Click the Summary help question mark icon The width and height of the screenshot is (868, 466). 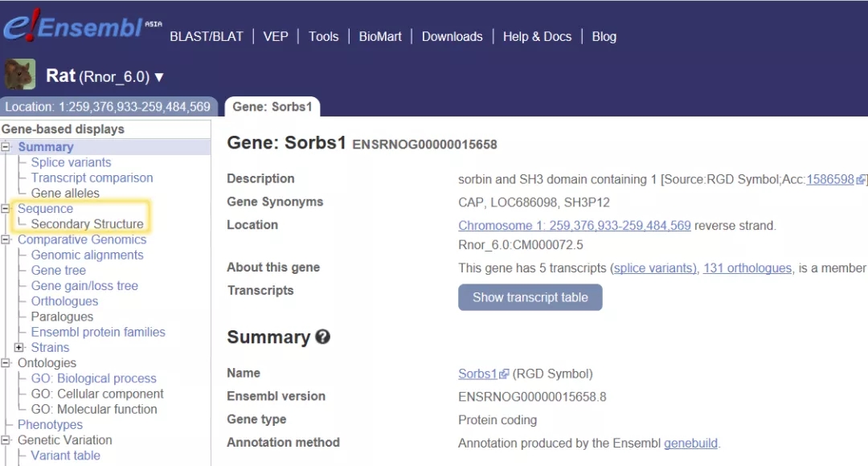click(x=323, y=337)
